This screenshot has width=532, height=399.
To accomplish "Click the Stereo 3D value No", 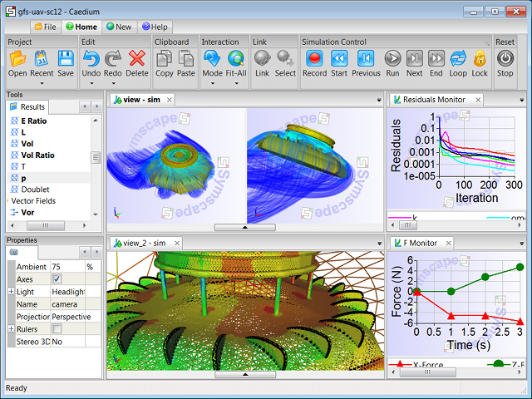I will point(67,342).
